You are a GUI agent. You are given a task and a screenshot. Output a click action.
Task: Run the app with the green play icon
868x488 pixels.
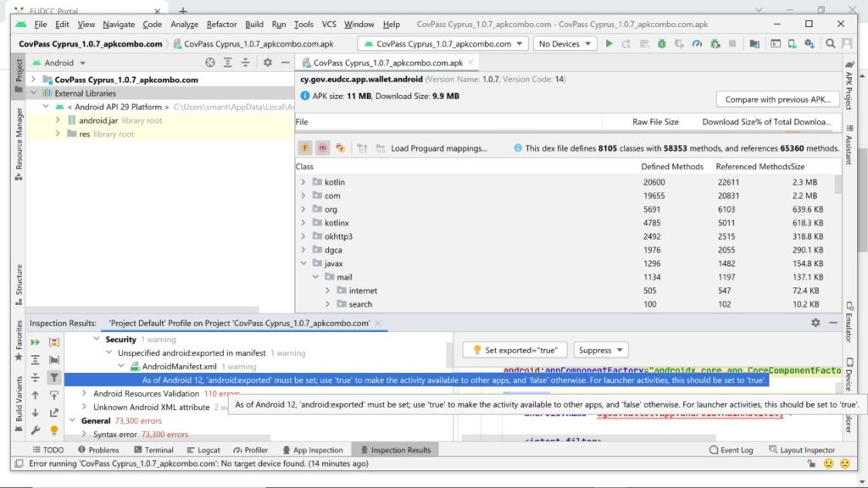click(609, 44)
